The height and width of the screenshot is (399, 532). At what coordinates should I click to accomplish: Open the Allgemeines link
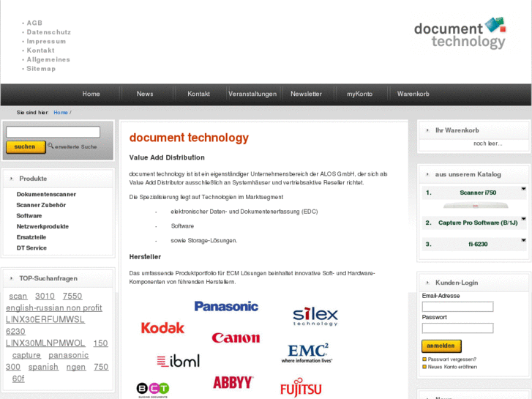48,59
